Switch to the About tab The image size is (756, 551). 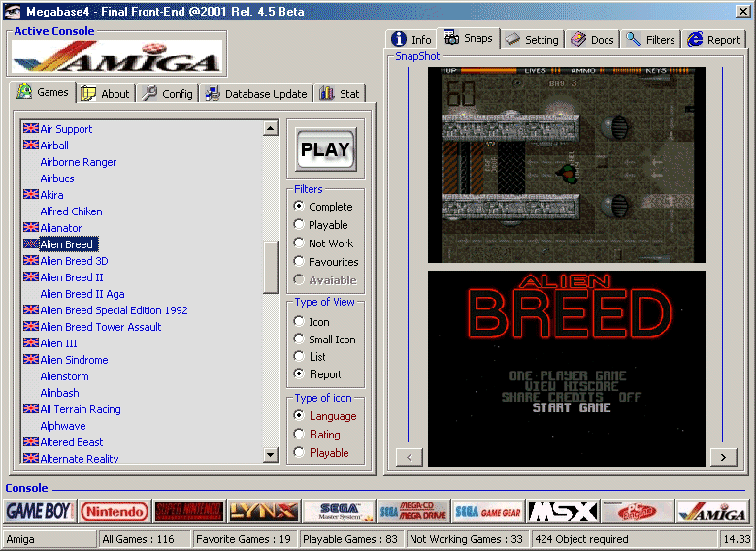coord(106,93)
